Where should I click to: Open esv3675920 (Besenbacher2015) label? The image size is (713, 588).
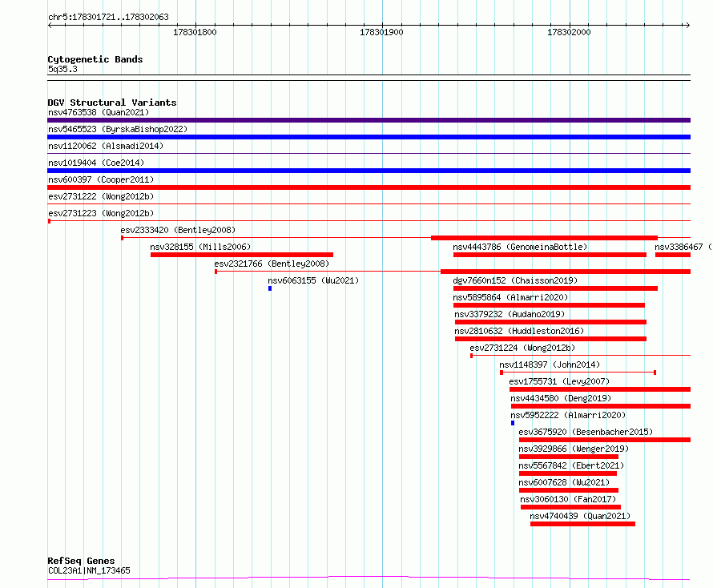coord(586,432)
